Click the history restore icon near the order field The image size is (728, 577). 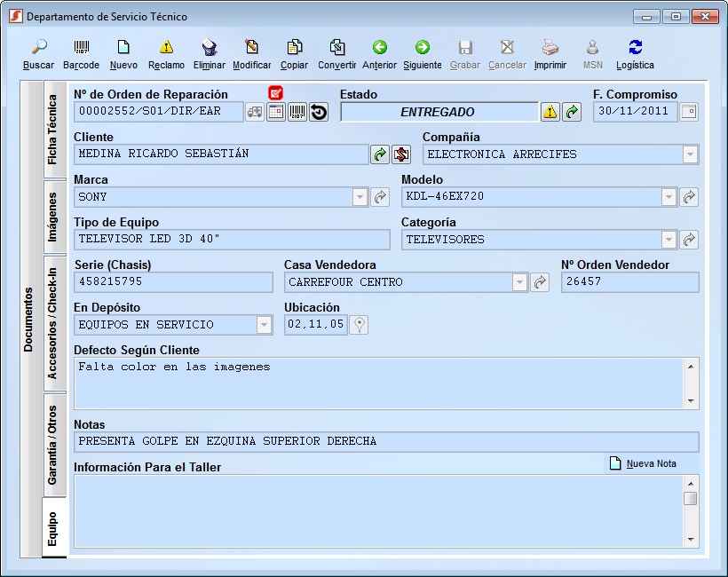pos(319,112)
